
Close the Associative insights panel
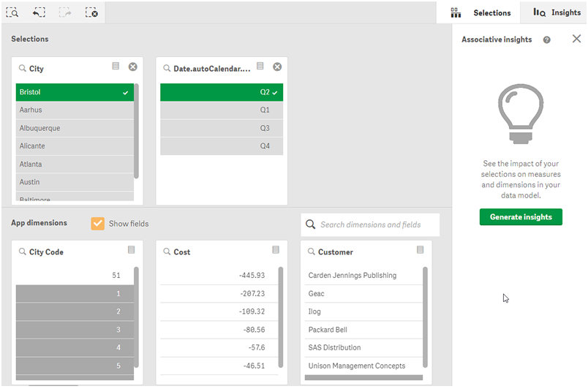[576, 39]
